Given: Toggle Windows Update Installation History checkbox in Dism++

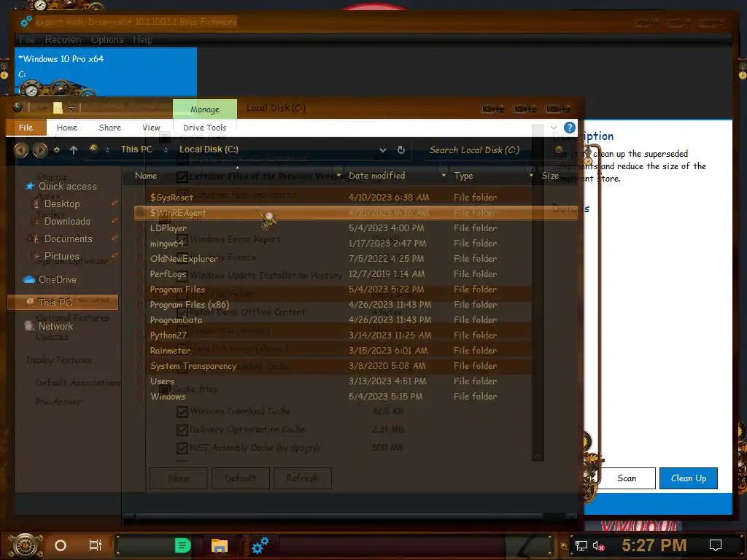Looking at the screenshot, I should [x=182, y=276].
